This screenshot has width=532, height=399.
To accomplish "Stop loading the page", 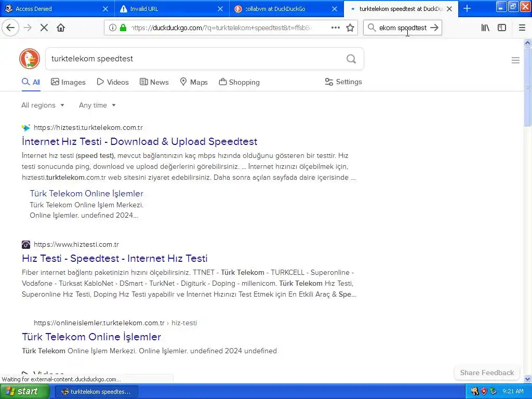I will [44, 28].
